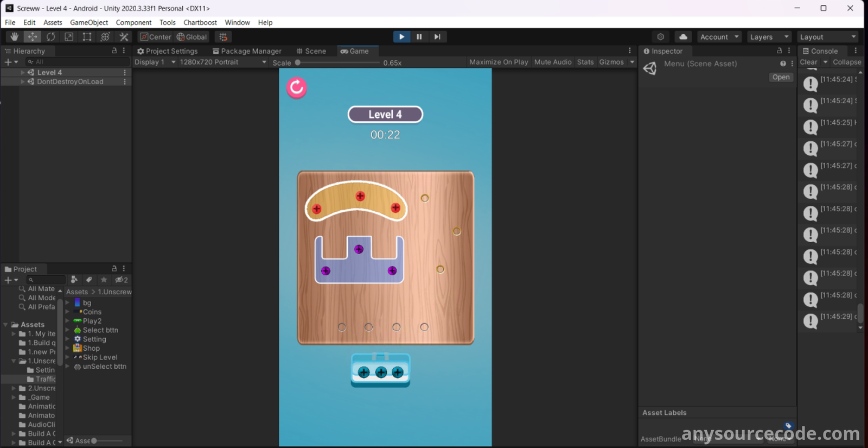Image resolution: width=868 pixels, height=448 pixels.
Task: Open Display 1 dropdown
Action: pyautogui.click(x=155, y=62)
